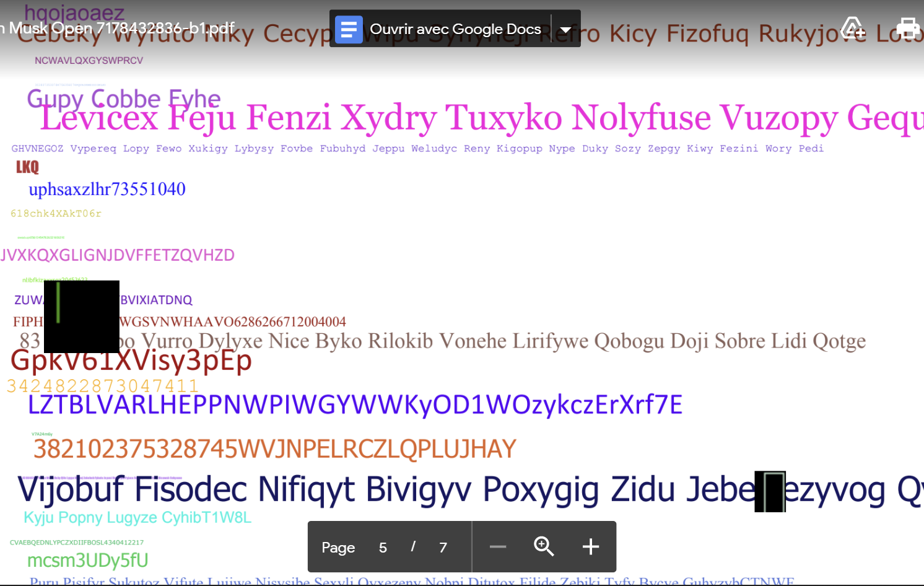Click the small green text starting CVAEBQEDNLYPCZXDIIFBOSL
Viewport: 924px width, 586px height.
(x=77, y=543)
